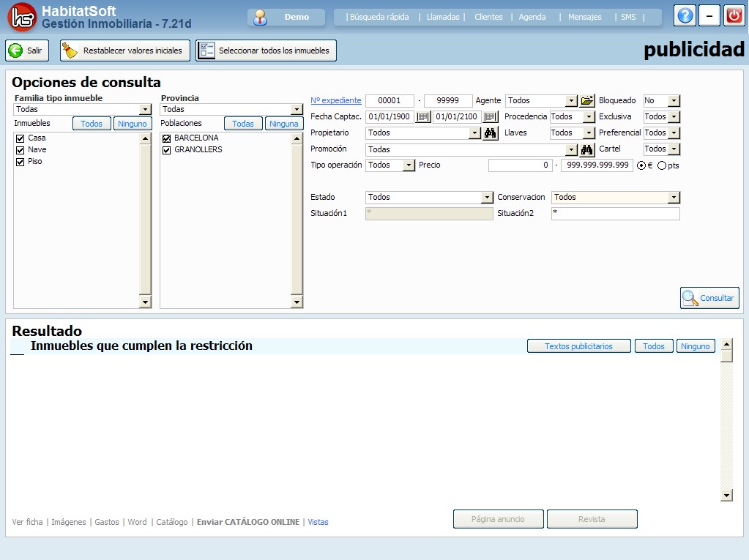Expand the Propietario combo box
The height and width of the screenshot is (560, 749).
click(x=474, y=133)
